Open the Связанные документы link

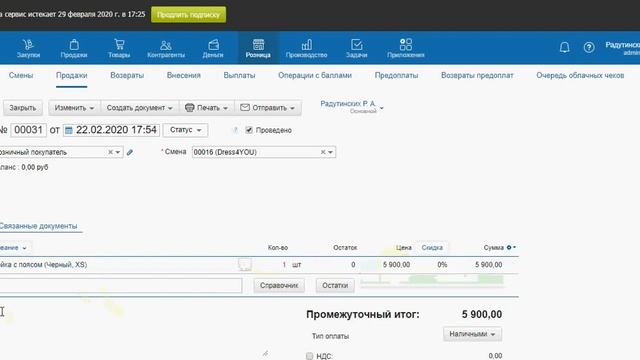pos(38,226)
